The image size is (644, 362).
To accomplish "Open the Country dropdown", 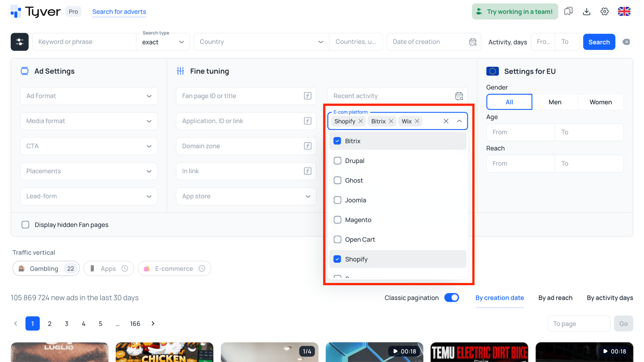I will tap(261, 42).
